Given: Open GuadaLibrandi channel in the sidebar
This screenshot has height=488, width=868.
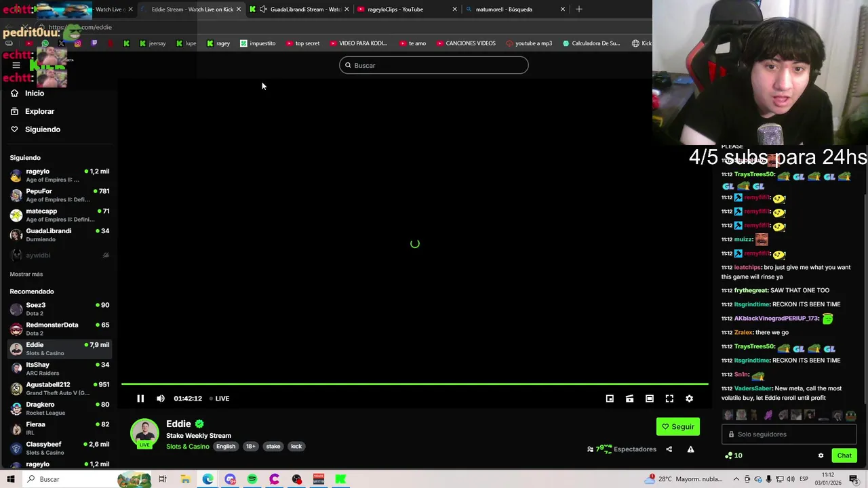Looking at the screenshot, I should point(60,235).
